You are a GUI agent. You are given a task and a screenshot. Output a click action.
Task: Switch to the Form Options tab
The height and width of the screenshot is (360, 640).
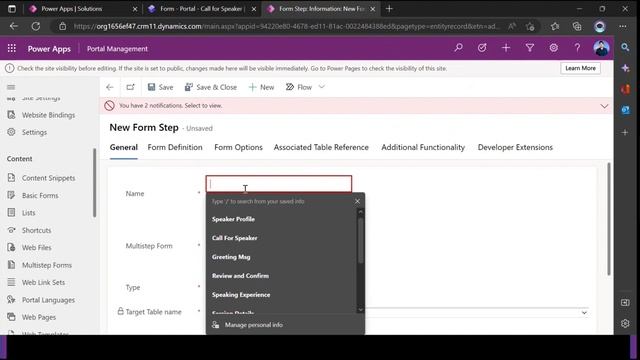click(x=238, y=147)
